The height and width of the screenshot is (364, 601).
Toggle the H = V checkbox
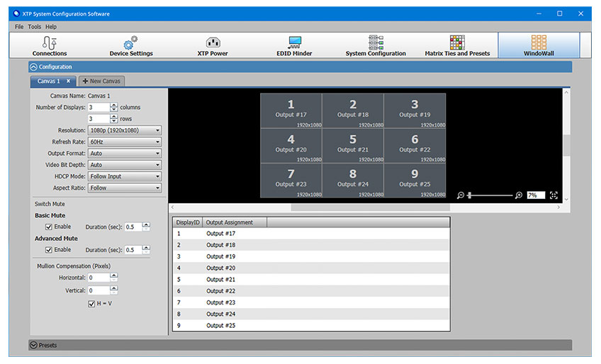pos(91,304)
